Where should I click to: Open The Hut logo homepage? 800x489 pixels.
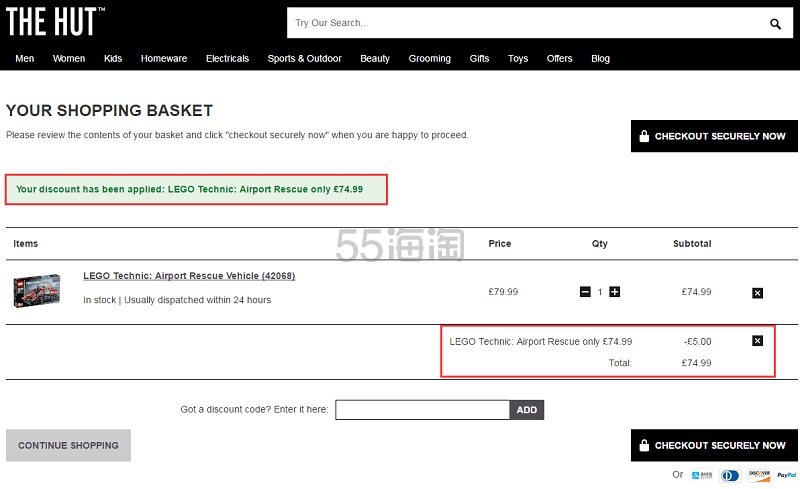(55, 22)
